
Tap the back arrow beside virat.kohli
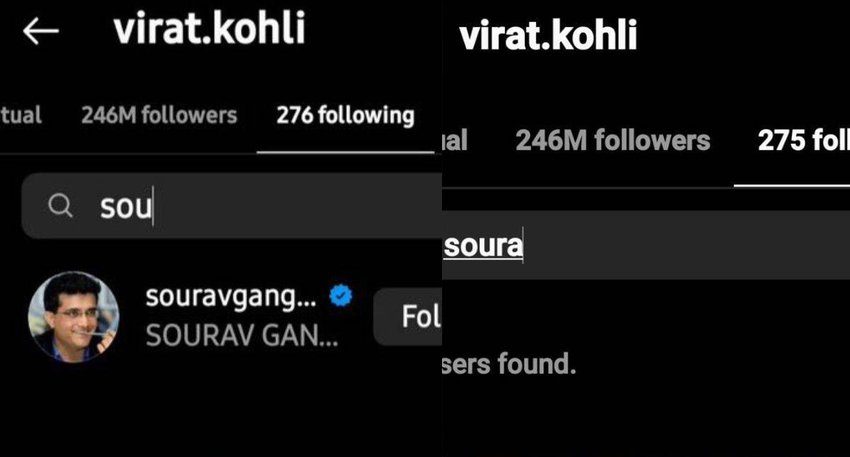point(41,31)
